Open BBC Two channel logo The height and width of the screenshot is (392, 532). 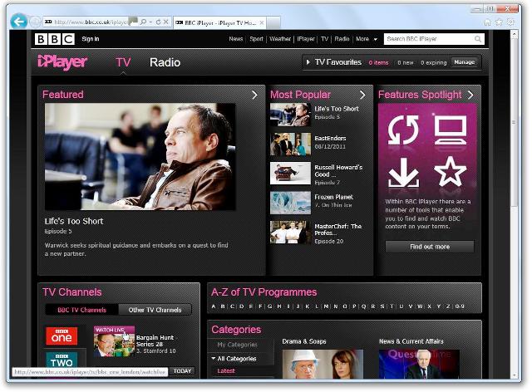(62, 360)
